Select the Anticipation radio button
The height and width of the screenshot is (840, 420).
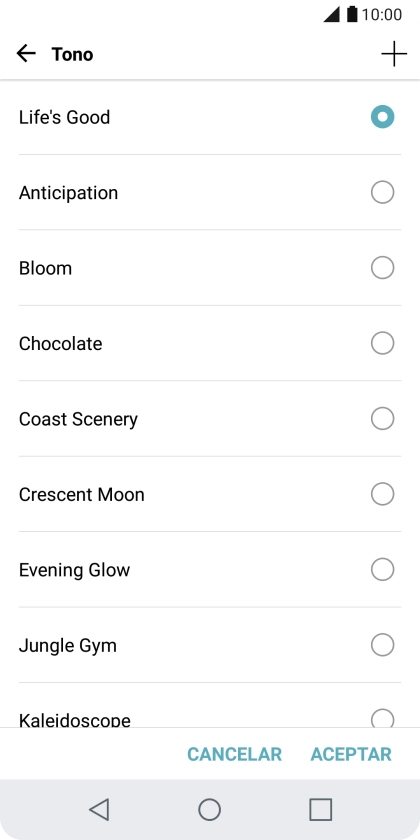382,192
